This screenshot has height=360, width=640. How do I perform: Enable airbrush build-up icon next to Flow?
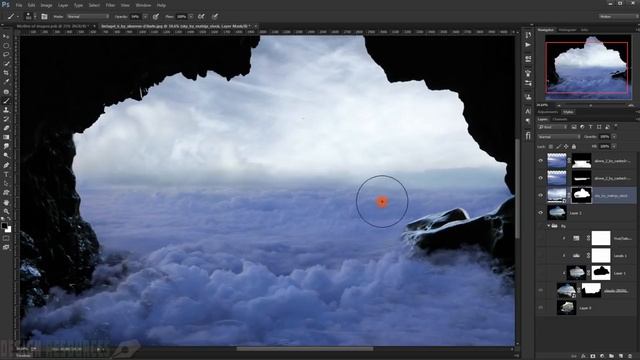tap(201, 16)
